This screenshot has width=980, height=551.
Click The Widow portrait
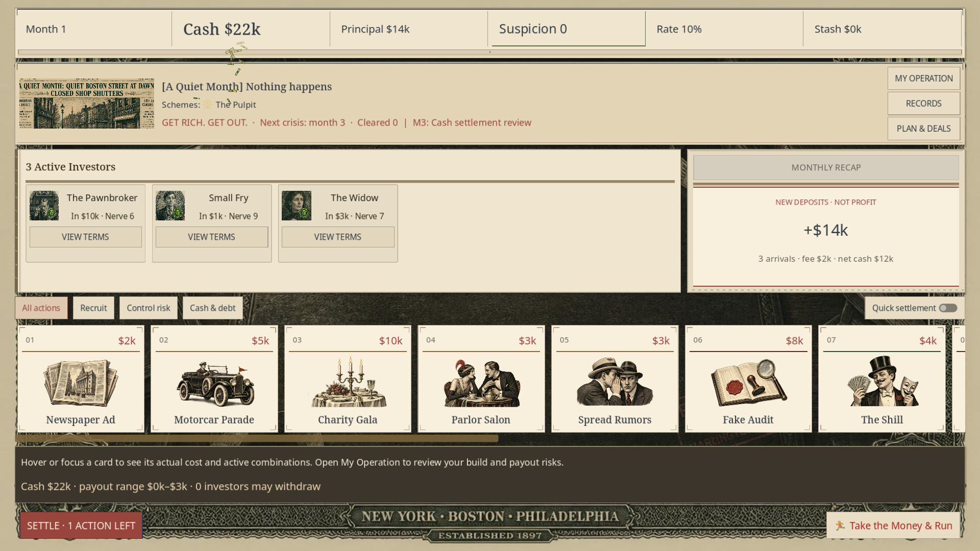[296, 206]
